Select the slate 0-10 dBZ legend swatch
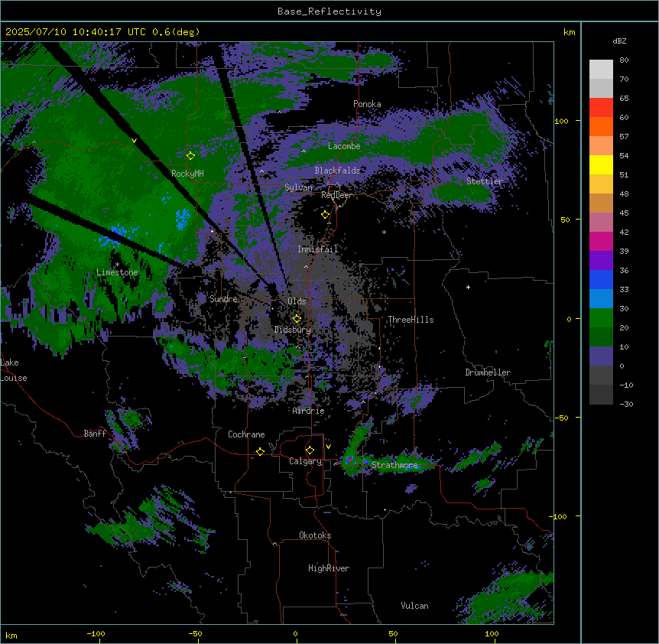 point(601,356)
